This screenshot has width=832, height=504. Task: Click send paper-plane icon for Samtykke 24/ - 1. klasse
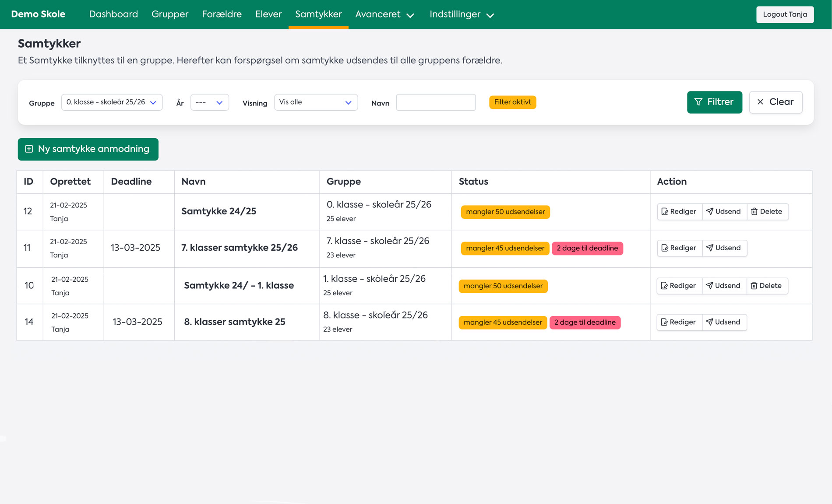click(x=709, y=285)
